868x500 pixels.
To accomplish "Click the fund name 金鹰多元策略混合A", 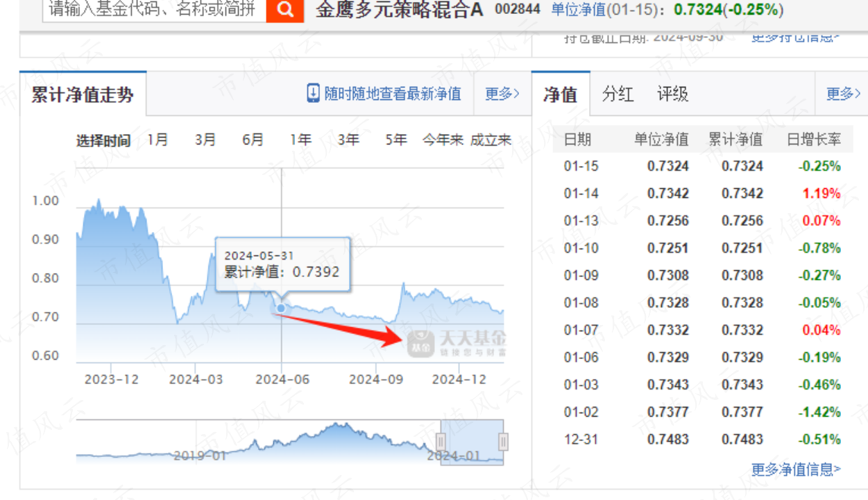I will pos(399,10).
